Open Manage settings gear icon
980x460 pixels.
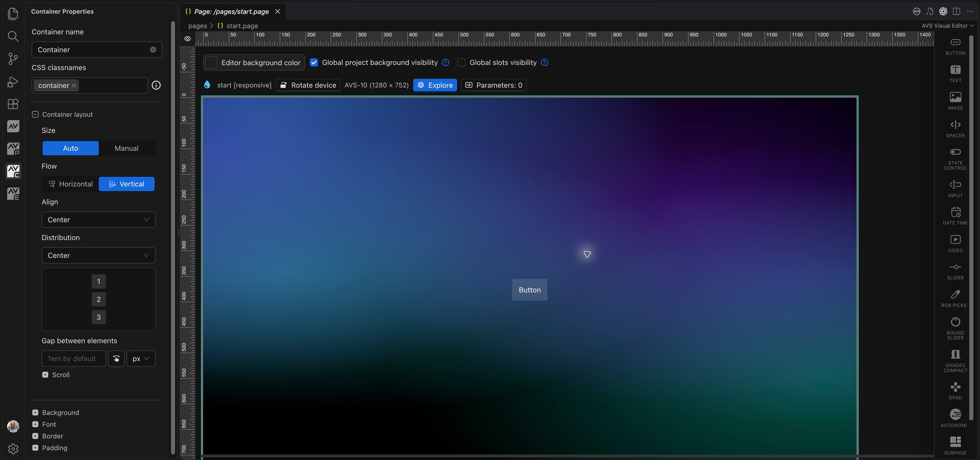tap(13, 449)
